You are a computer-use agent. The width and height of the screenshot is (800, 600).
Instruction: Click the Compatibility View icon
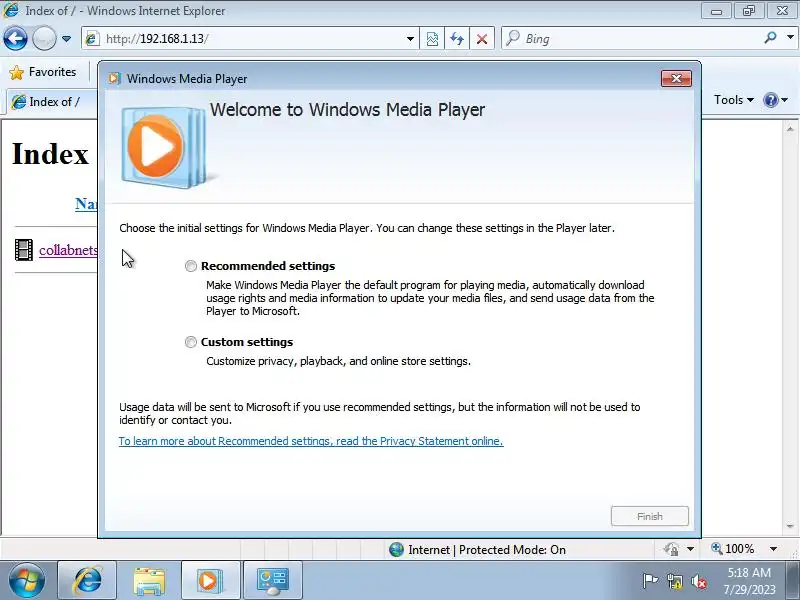[432, 39]
